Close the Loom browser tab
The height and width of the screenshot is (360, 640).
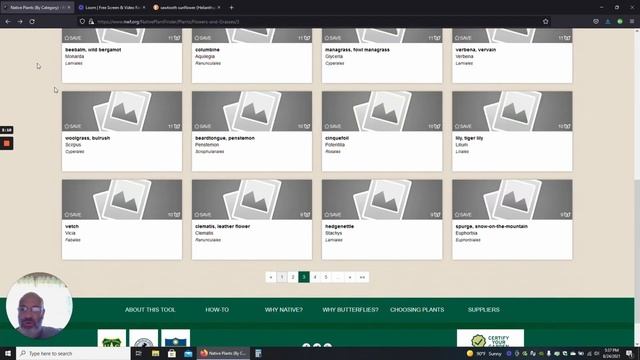click(x=144, y=7)
